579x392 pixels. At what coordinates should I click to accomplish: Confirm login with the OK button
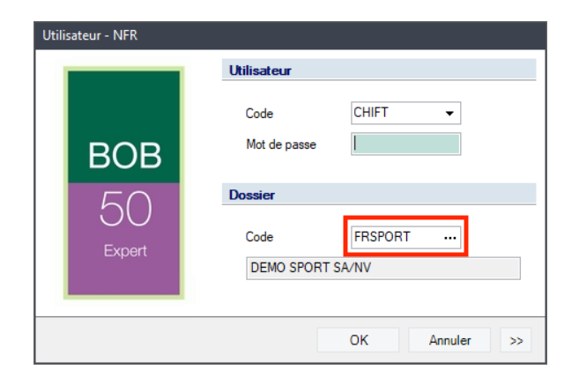[x=358, y=340]
